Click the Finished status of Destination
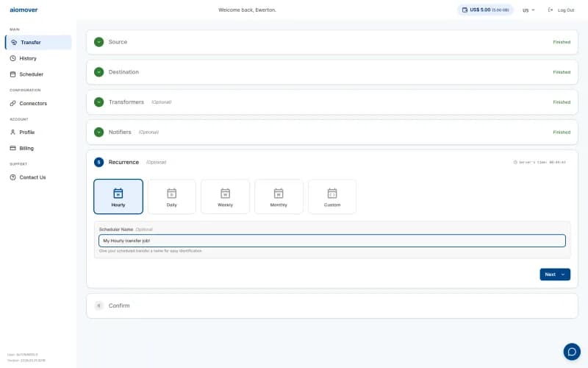The width and height of the screenshot is (588, 368). [x=562, y=72]
